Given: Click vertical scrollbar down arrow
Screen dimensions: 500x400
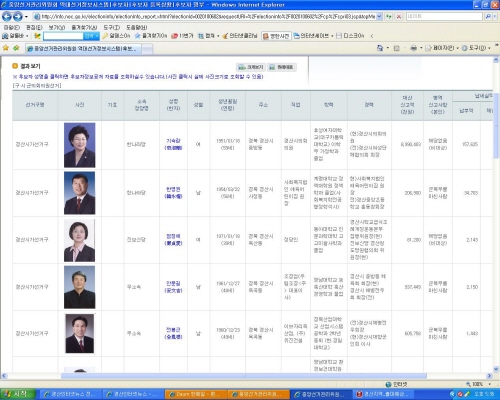Looking at the screenshot, I should pyautogui.click(x=496, y=369).
